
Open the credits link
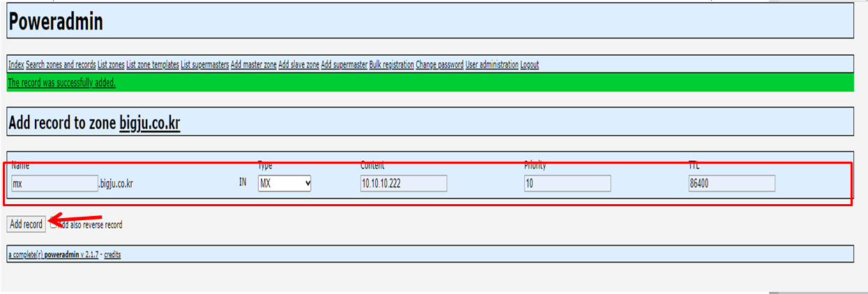click(x=112, y=255)
